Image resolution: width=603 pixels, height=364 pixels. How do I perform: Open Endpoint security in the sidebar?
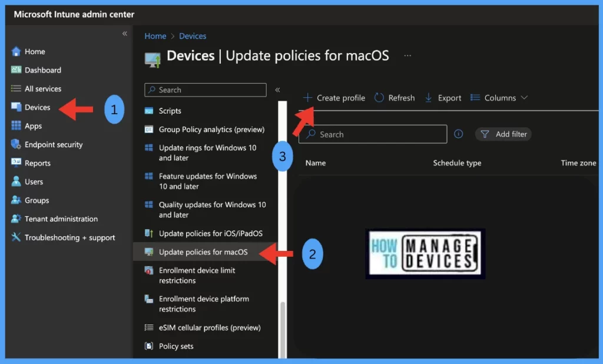54,144
